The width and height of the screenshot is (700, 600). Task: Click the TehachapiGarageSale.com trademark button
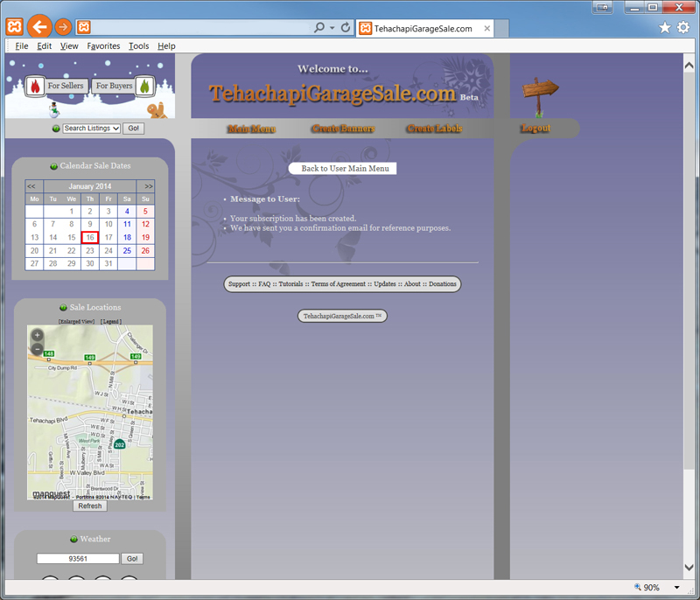(342, 316)
